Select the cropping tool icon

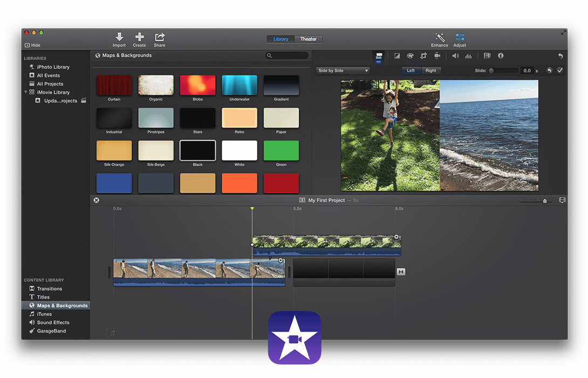pyautogui.click(x=424, y=56)
